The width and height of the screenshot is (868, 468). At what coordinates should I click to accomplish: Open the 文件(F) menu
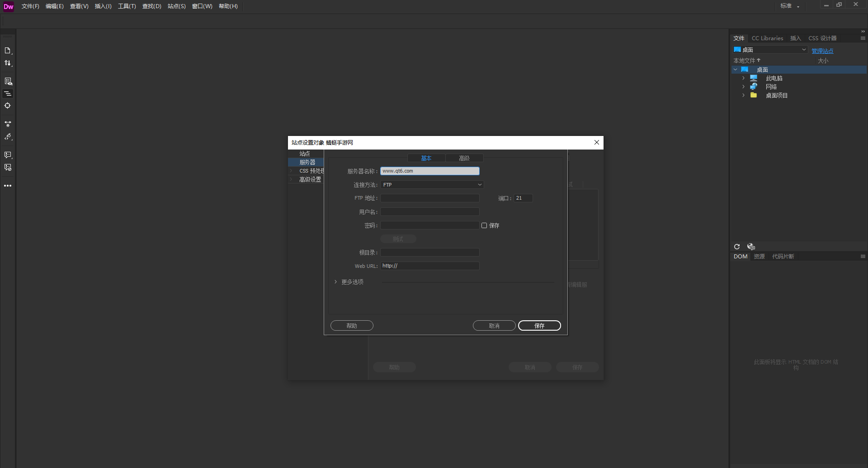point(30,6)
